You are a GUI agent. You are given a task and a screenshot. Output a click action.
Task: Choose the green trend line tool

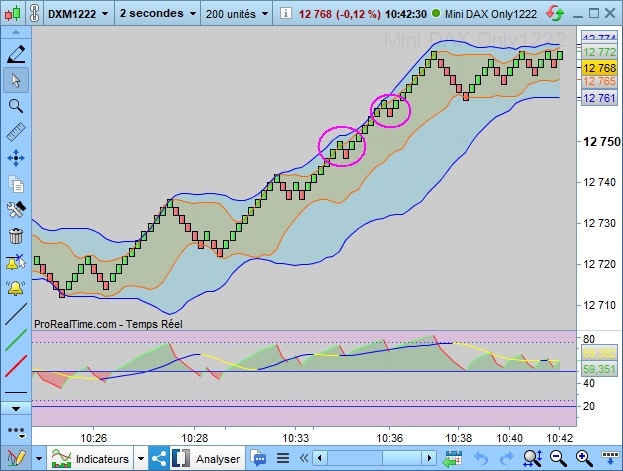pyautogui.click(x=16, y=340)
